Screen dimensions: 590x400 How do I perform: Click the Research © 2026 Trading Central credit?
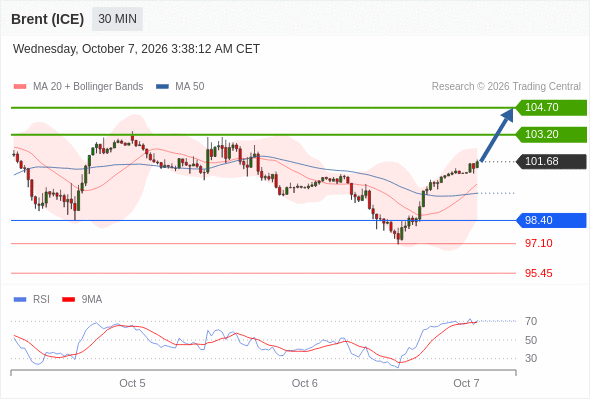506,87
